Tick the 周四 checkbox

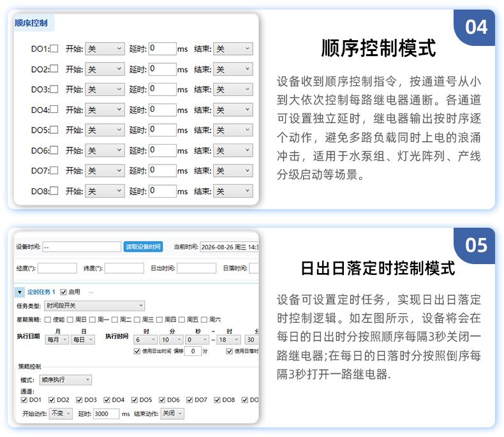(x=159, y=320)
